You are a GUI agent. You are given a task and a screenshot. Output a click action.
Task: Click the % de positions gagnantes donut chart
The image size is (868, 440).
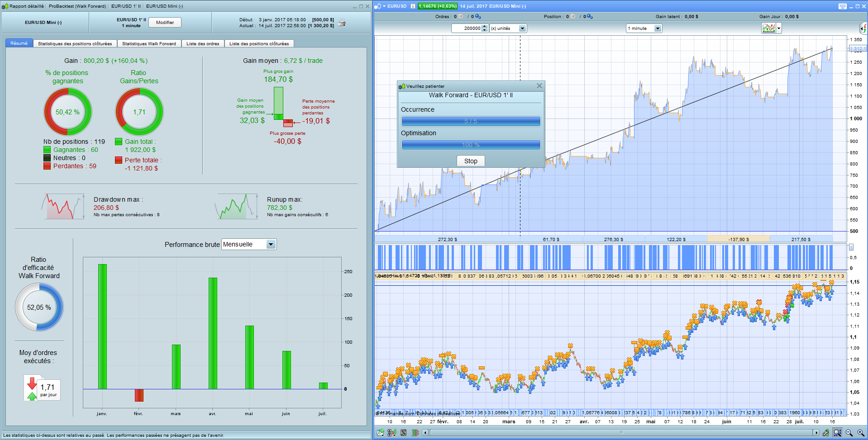click(67, 112)
